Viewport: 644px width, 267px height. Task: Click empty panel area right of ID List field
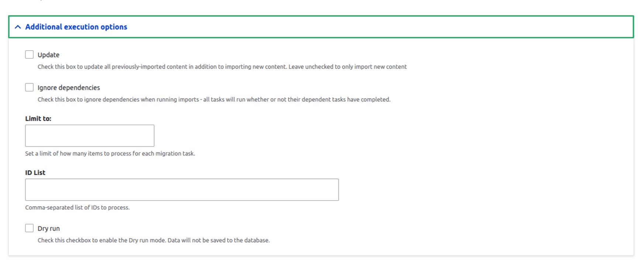click(x=480, y=190)
